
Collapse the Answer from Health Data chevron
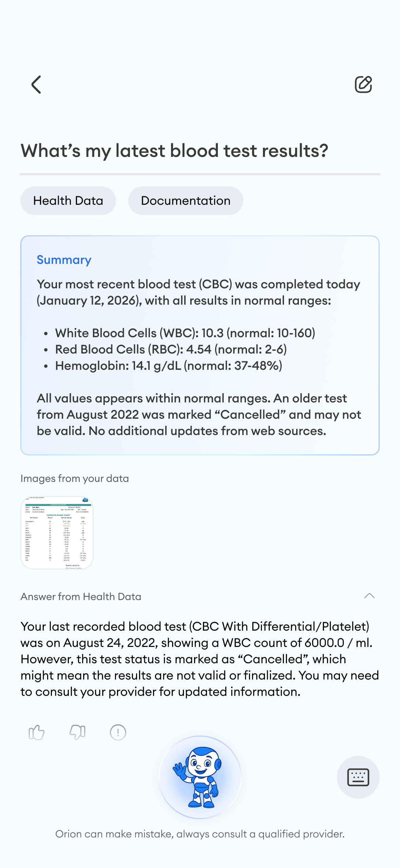(369, 596)
